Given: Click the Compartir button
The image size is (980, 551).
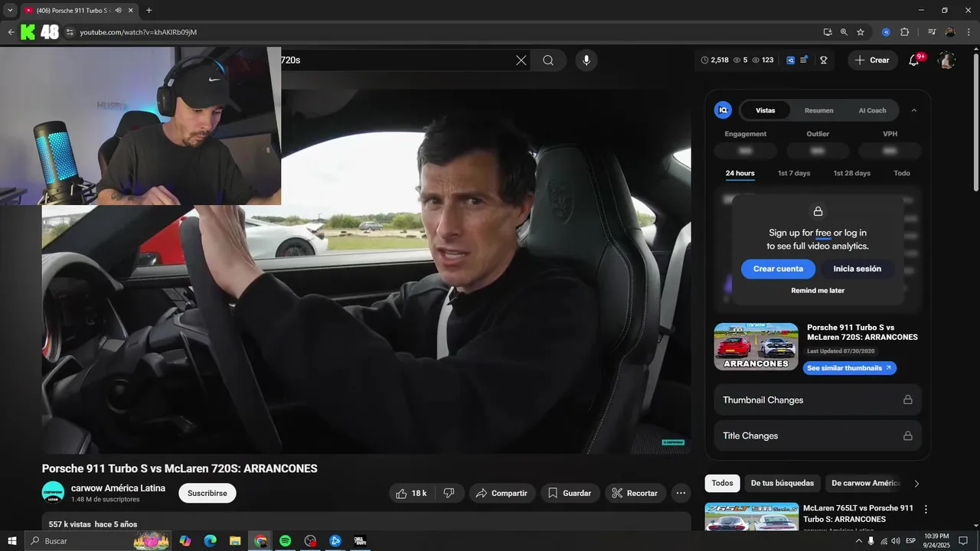Looking at the screenshot, I should click(x=501, y=494).
